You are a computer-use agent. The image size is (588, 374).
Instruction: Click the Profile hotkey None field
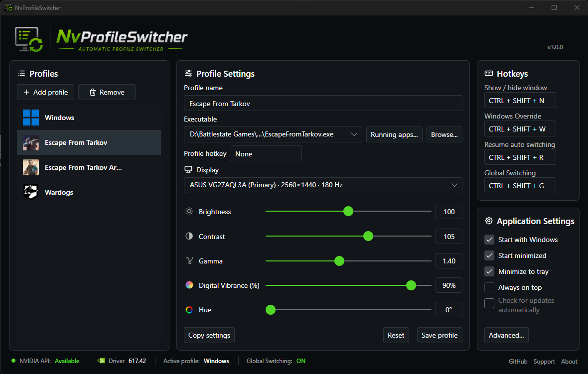266,154
